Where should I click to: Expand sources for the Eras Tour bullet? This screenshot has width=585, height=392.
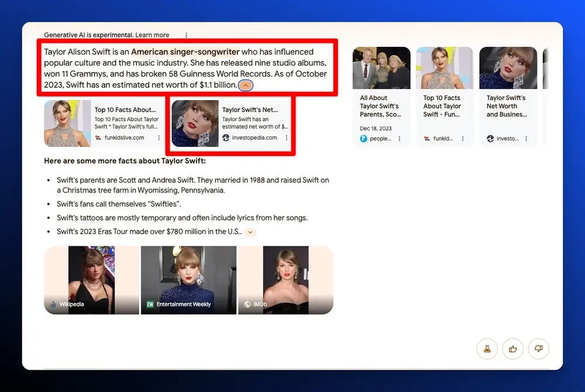tap(250, 232)
